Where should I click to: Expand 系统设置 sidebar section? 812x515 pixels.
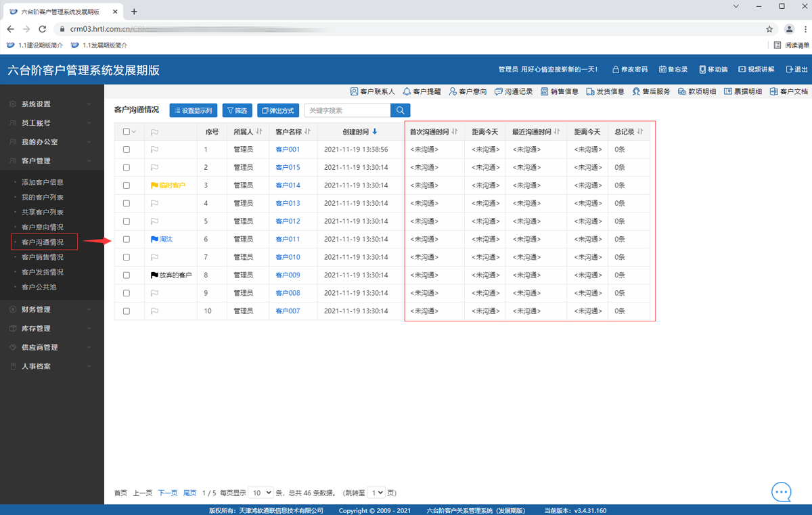tap(52, 104)
